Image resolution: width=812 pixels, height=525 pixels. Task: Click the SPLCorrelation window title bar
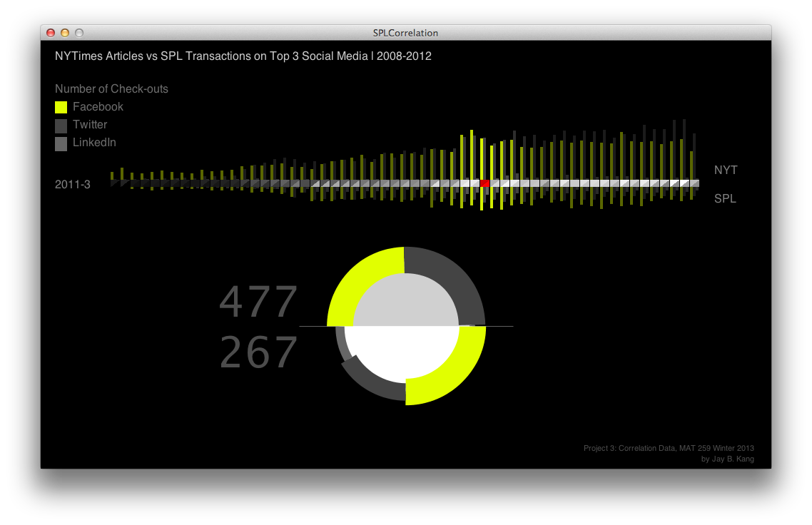pyautogui.click(x=405, y=33)
